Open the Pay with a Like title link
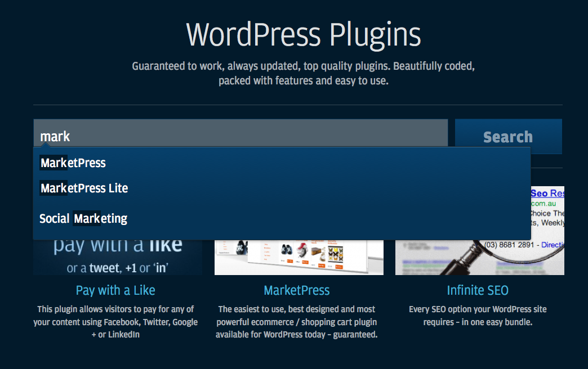588x369 pixels. pos(115,290)
